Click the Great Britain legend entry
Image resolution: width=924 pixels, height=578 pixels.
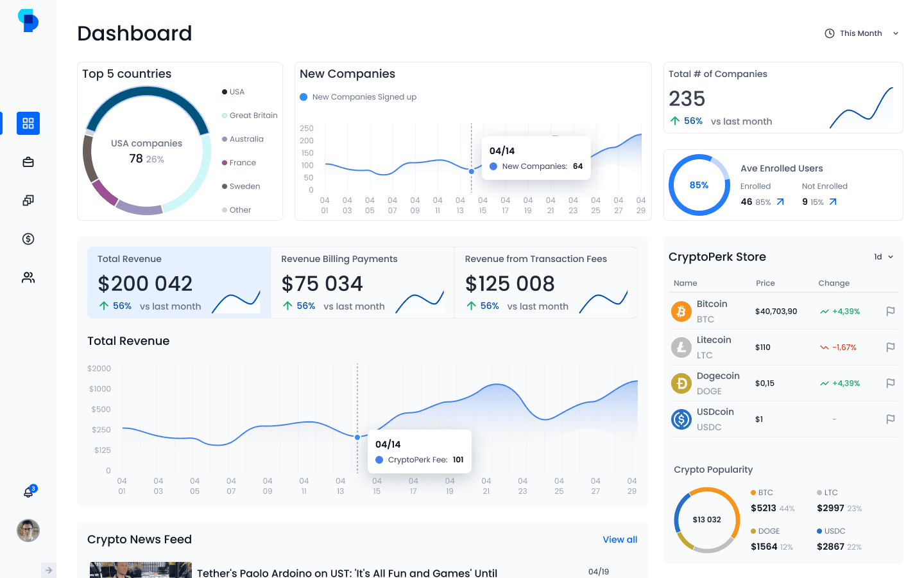(x=250, y=116)
